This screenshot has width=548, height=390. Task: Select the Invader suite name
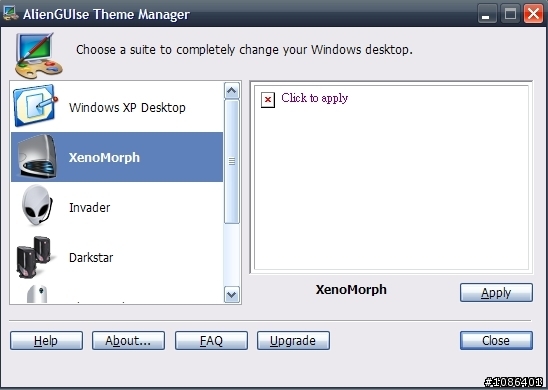pyautogui.click(x=89, y=208)
